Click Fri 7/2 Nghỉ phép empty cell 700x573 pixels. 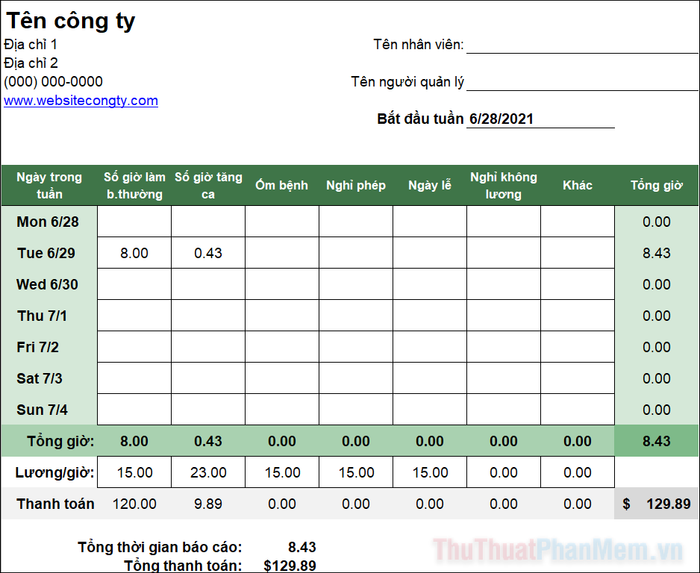(356, 347)
